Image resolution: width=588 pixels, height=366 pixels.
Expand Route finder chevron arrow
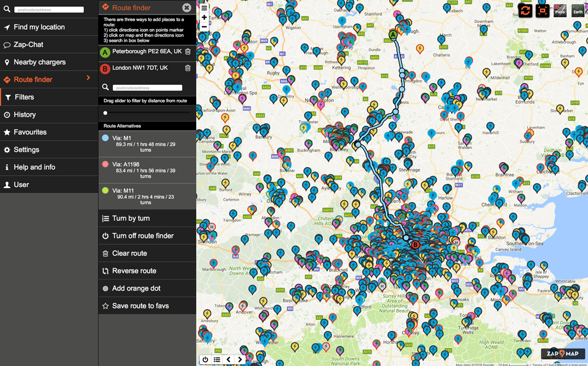(x=89, y=77)
